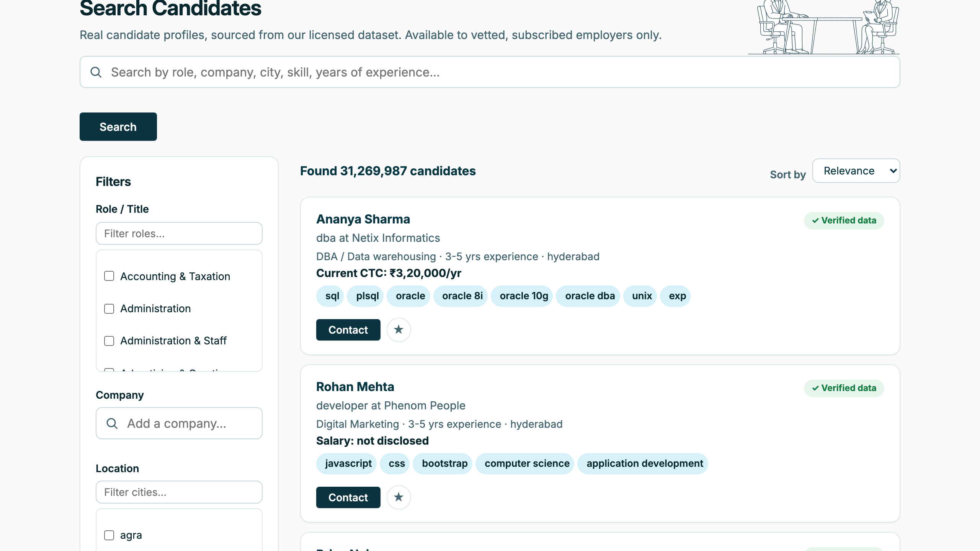Contact Rohan Mehta
Screen dimensions: 980x551
(348, 497)
